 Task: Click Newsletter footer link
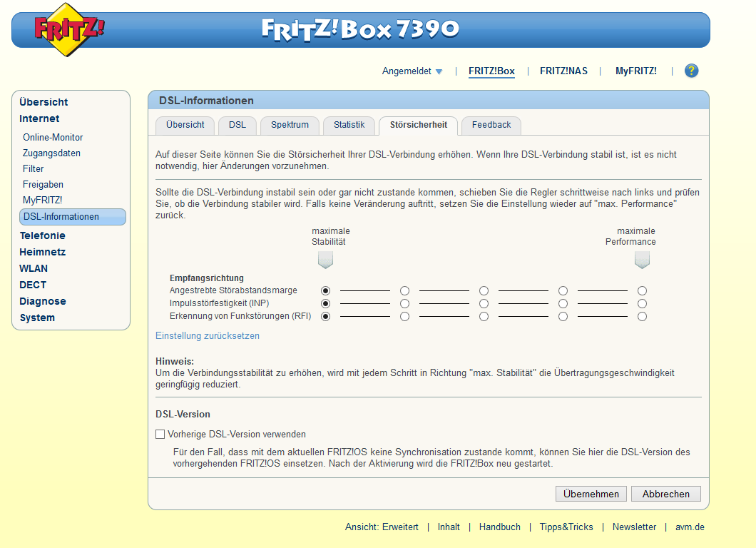pyautogui.click(x=634, y=527)
